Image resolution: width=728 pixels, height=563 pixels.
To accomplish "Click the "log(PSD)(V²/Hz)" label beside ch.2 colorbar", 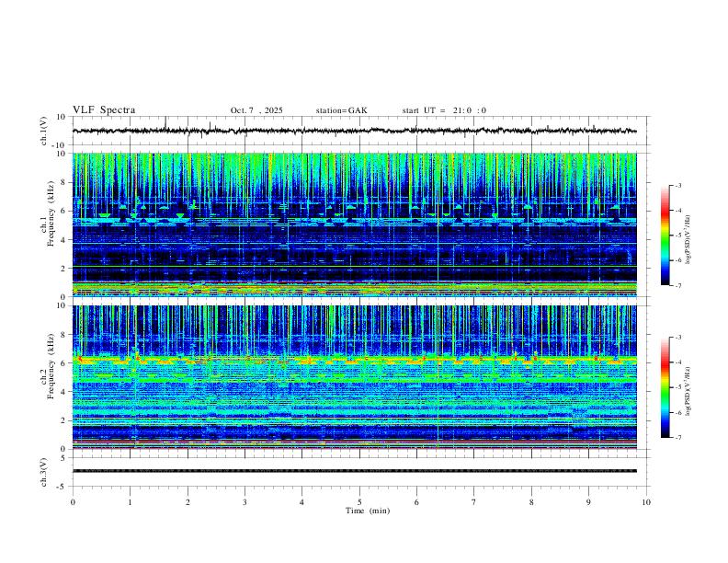I will click(688, 391).
